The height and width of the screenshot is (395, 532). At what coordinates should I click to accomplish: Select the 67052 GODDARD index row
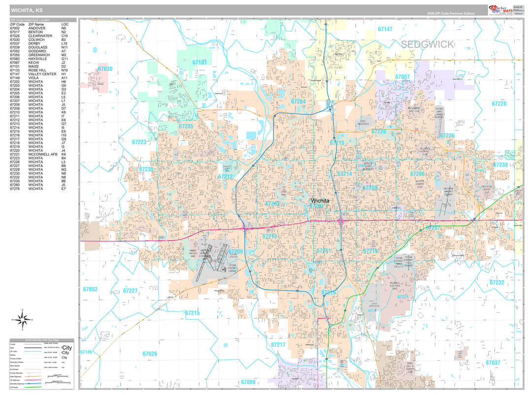39,51
